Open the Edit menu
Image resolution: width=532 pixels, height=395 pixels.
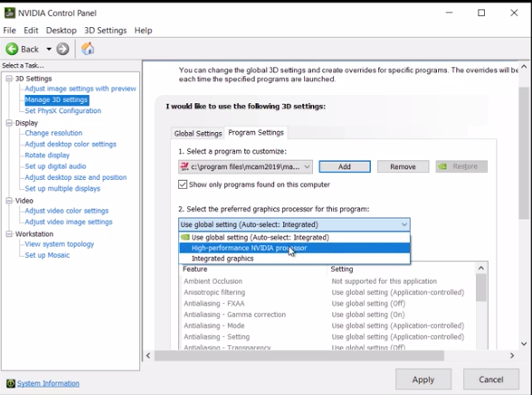click(x=31, y=31)
